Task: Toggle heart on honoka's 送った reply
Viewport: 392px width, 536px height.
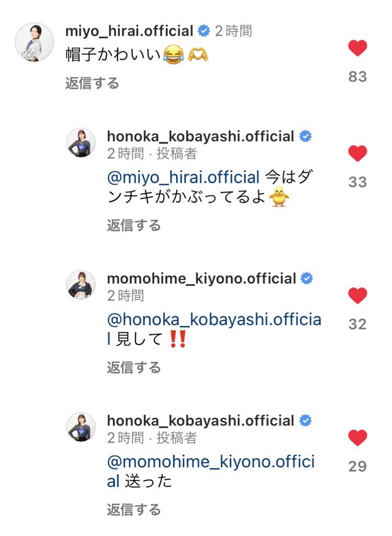Action: 357,438
